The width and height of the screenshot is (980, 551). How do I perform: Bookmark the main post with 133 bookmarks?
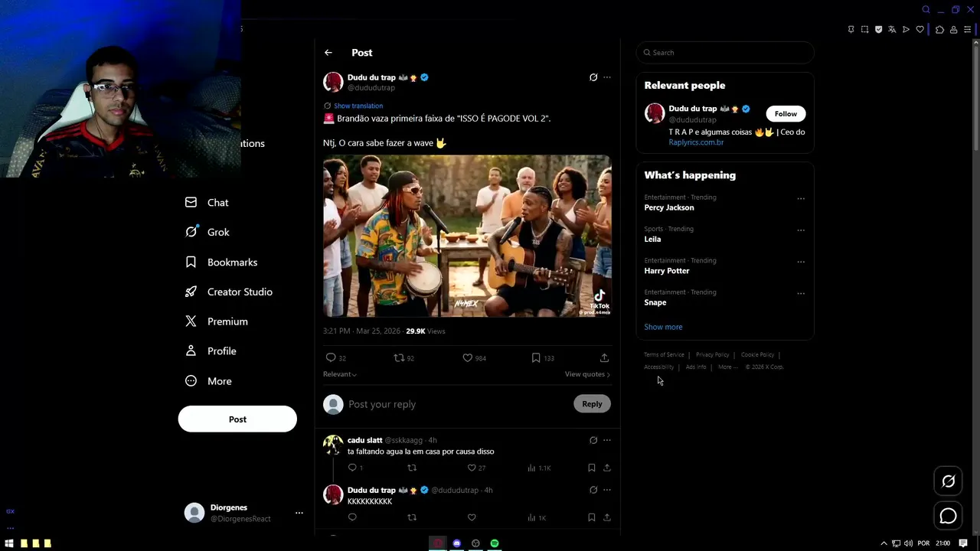point(536,357)
